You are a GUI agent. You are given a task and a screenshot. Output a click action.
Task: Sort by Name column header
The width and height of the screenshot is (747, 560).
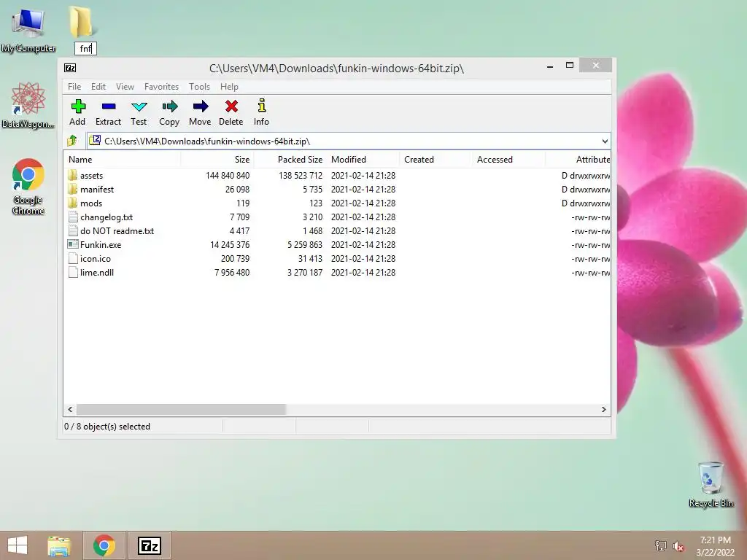[x=122, y=160]
